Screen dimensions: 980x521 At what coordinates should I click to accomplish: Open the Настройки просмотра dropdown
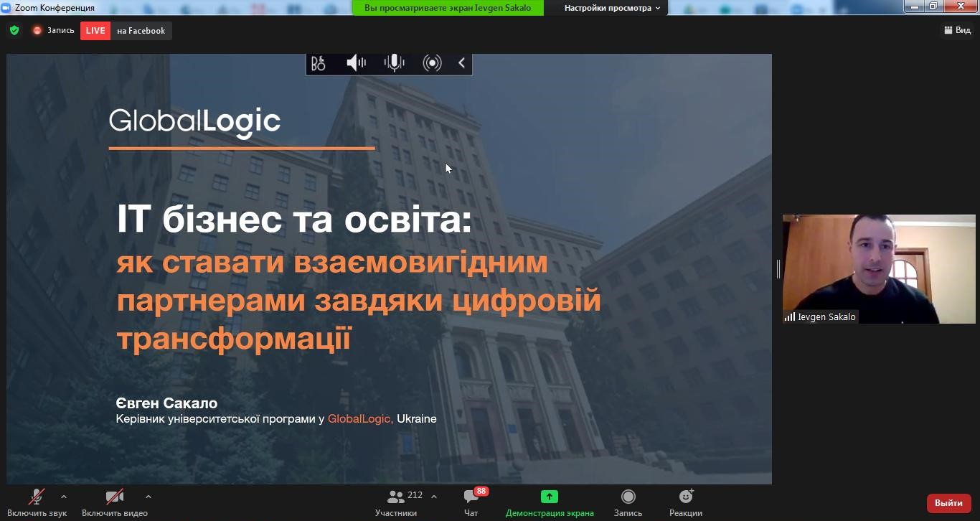click(612, 8)
